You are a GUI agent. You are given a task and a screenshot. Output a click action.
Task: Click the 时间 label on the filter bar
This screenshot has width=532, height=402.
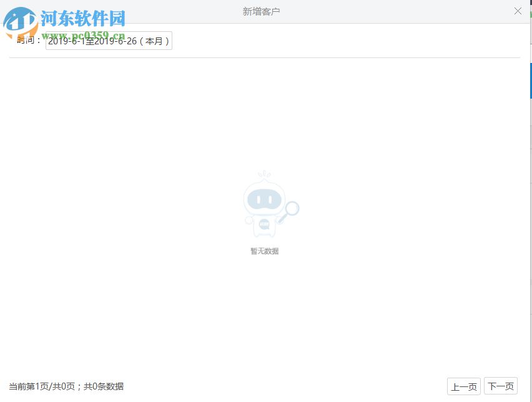point(26,41)
